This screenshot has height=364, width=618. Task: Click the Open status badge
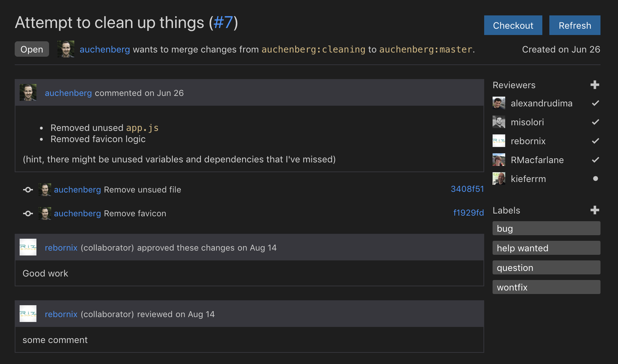(32, 49)
